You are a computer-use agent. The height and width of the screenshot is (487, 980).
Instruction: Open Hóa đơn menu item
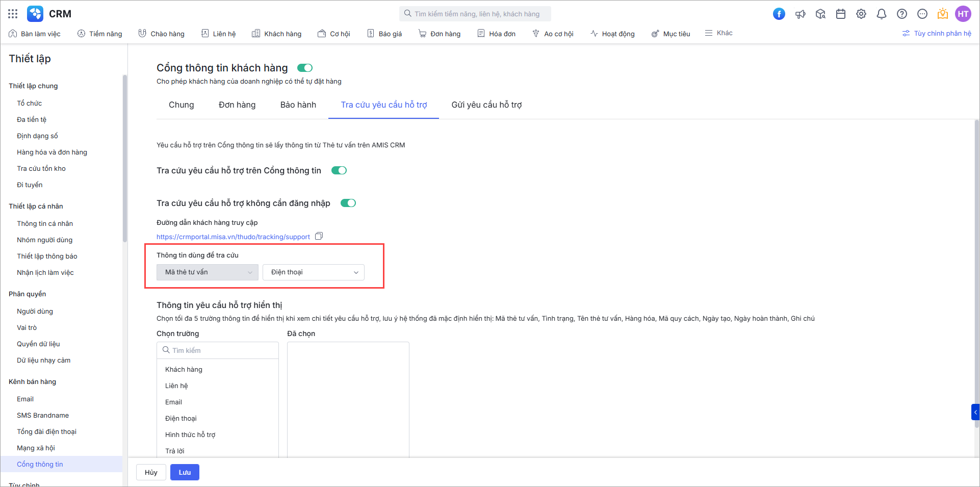coord(497,34)
